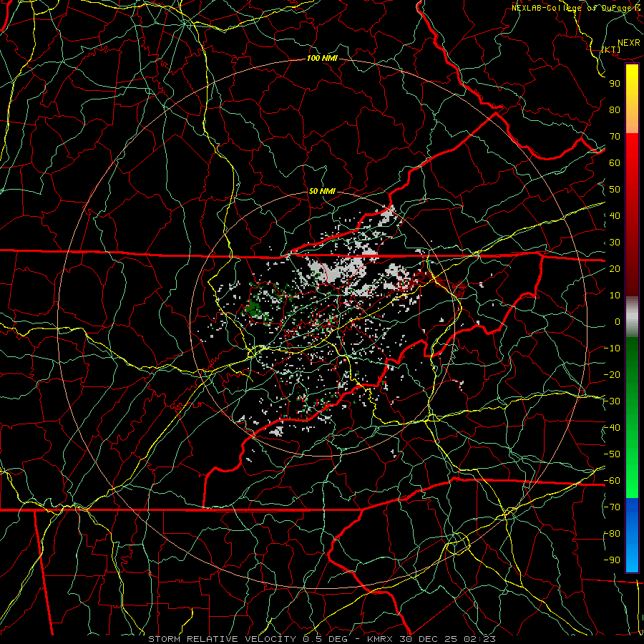Click the 0.5 DEG elevation text
This screenshot has width=644, height=644.
(325, 639)
